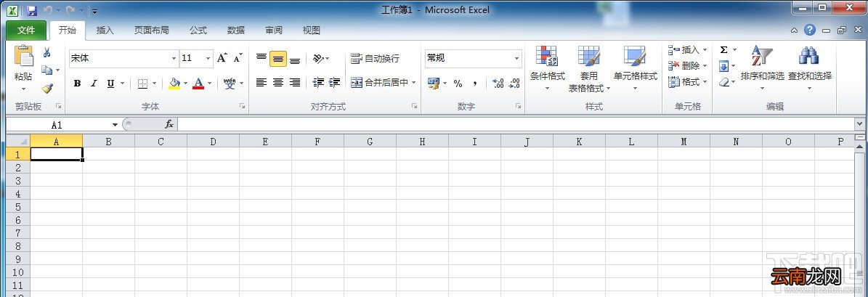Toggle Underline formatting
The height and width of the screenshot is (297, 868).
(x=110, y=84)
